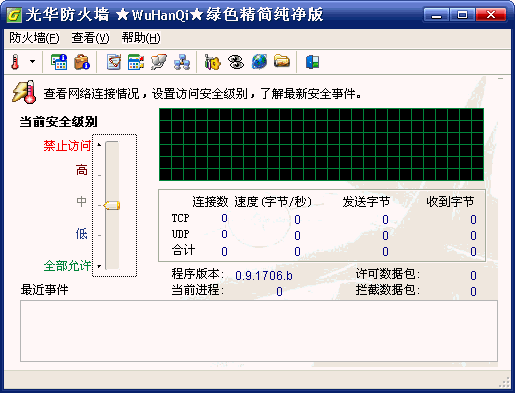Click the UDP row label
Screen dimensions: 515x393
180,234
